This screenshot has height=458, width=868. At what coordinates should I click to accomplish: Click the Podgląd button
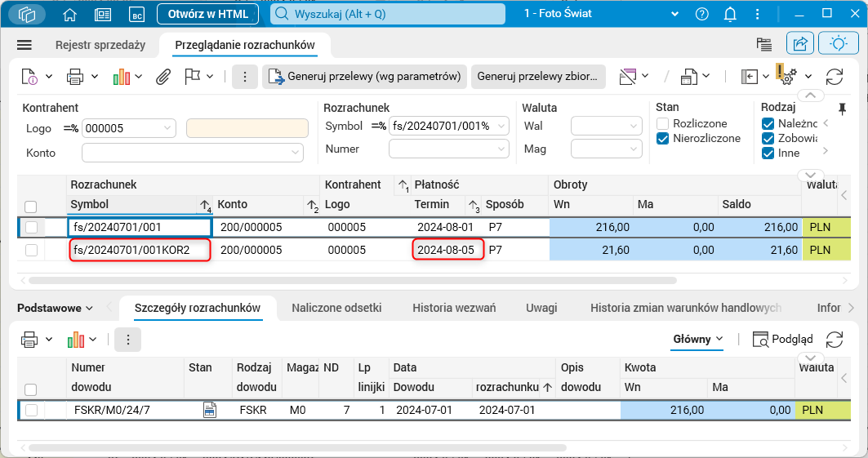pos(783,339)
